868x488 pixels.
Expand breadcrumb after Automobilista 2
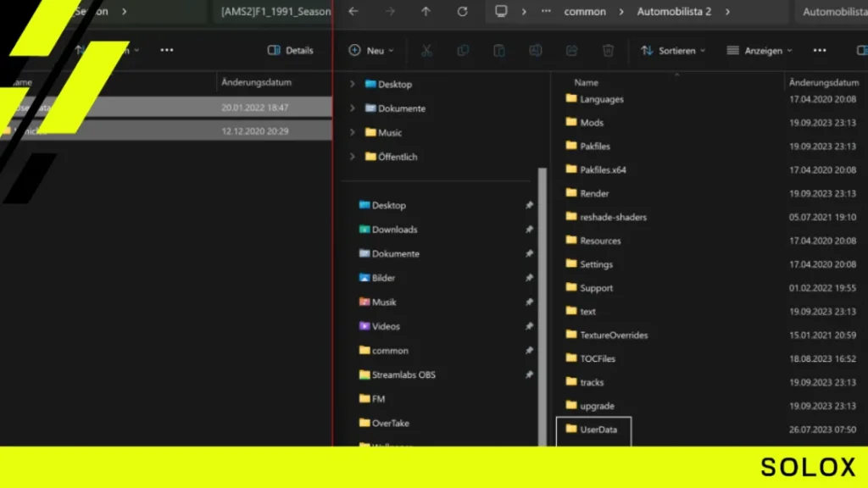(x=727, y=11)
